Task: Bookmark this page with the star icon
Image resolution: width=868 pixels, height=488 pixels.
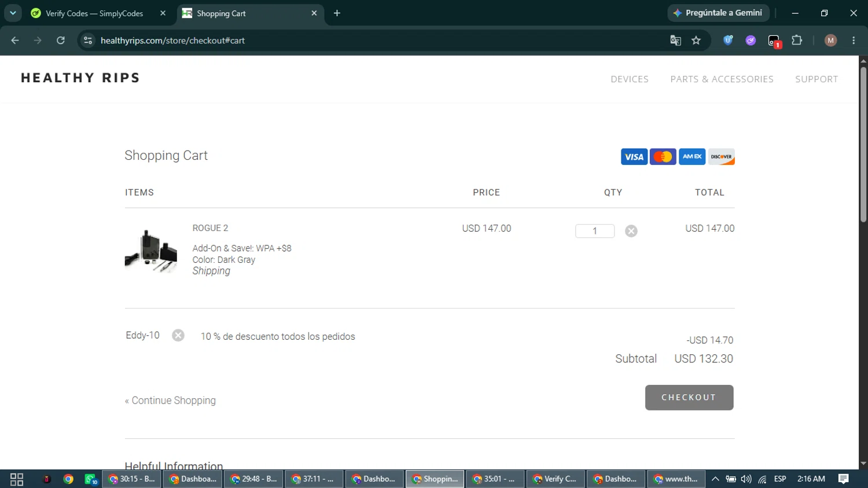Action: [696, 41]
